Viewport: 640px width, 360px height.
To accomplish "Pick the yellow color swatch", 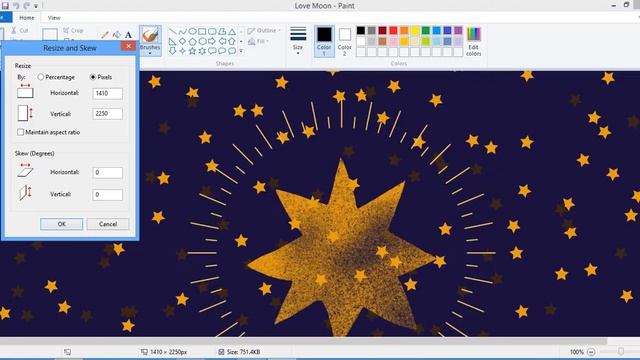I will point(415,31).
